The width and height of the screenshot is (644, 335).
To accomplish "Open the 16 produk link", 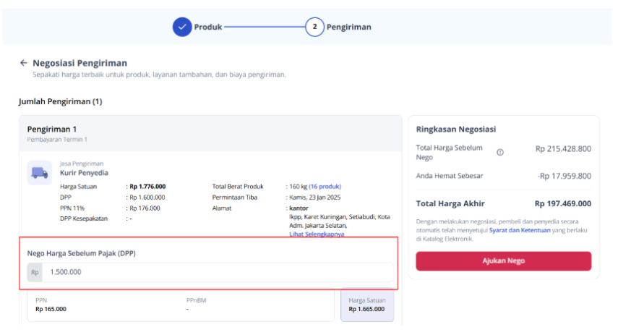I will pos(325,186).
